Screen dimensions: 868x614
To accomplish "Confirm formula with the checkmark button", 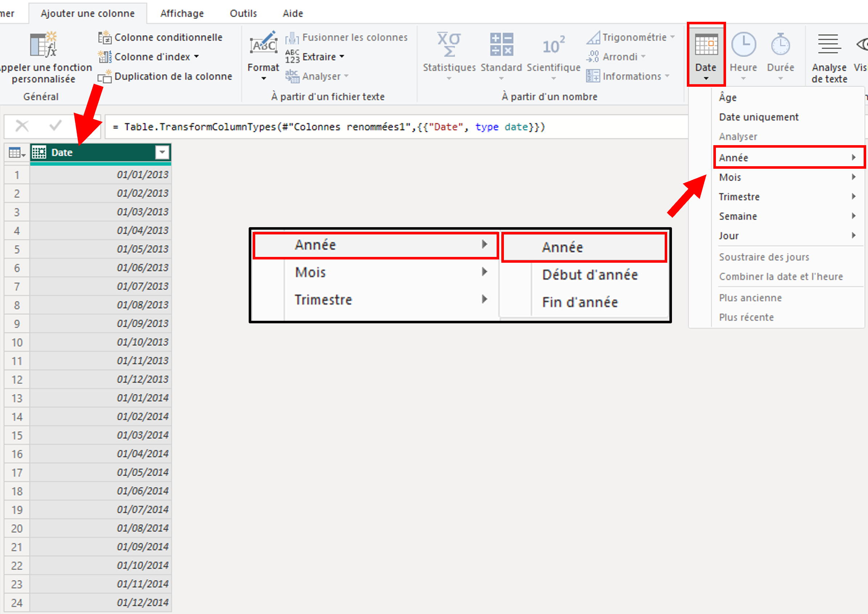I will 56,126.
